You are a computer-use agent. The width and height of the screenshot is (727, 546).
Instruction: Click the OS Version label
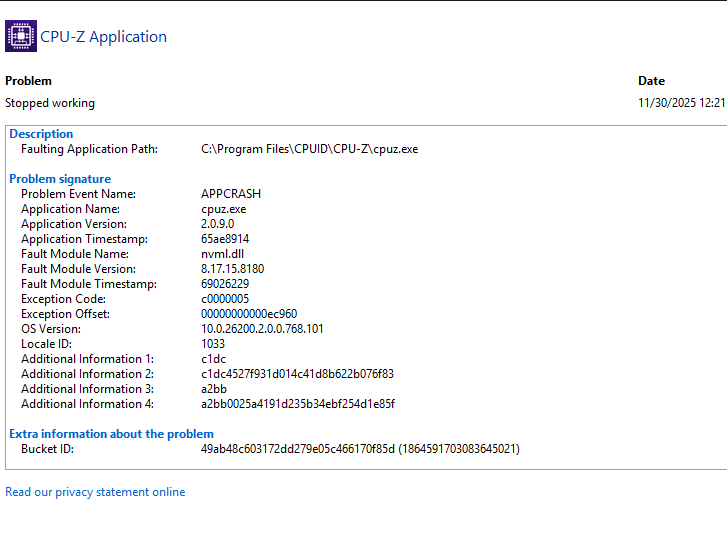tap(51, 329)
